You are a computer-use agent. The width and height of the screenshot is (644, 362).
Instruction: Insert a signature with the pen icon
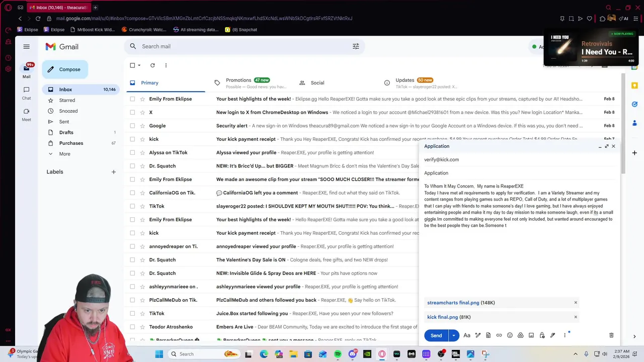(x=552, y=335)
